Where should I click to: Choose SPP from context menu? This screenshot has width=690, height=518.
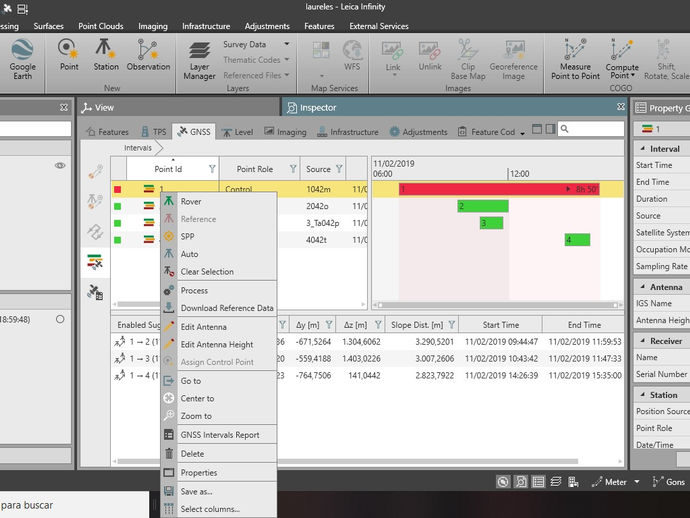219,236
